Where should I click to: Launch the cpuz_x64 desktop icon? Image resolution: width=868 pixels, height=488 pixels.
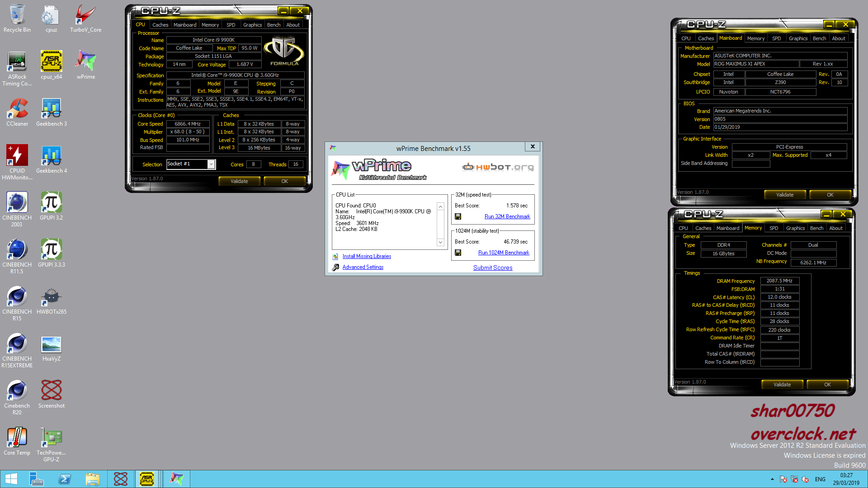[51, 66]
